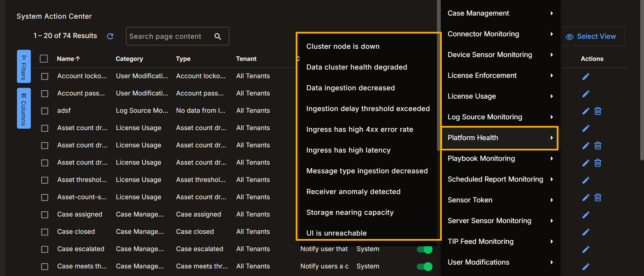Viewport: 644px width, 276px height.
Task: Select 'Data cluster health degraded'
Action: coord(368,67)
